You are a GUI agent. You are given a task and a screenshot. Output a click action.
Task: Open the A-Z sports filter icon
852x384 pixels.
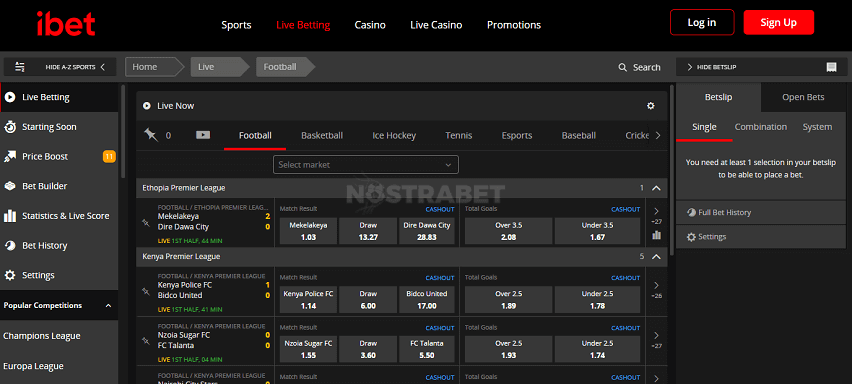click(x=20, y=67)
